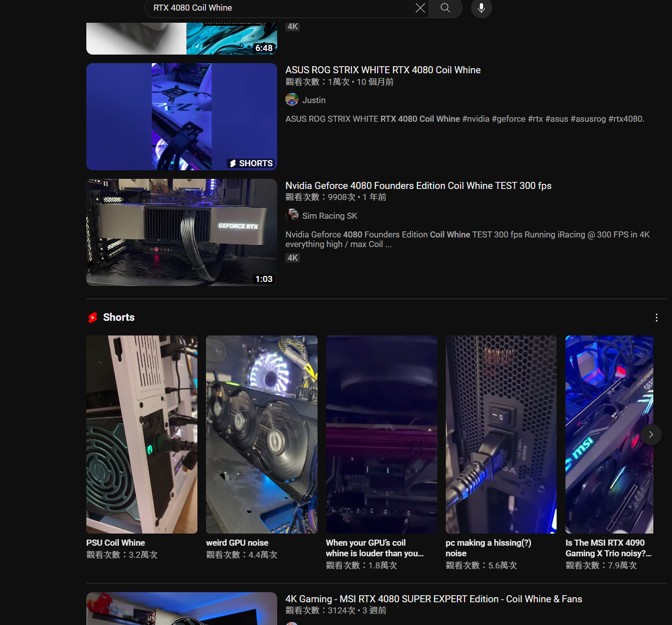Start voice search with the microphone icon
Viewport: 672px width, 625px height.
482,8
